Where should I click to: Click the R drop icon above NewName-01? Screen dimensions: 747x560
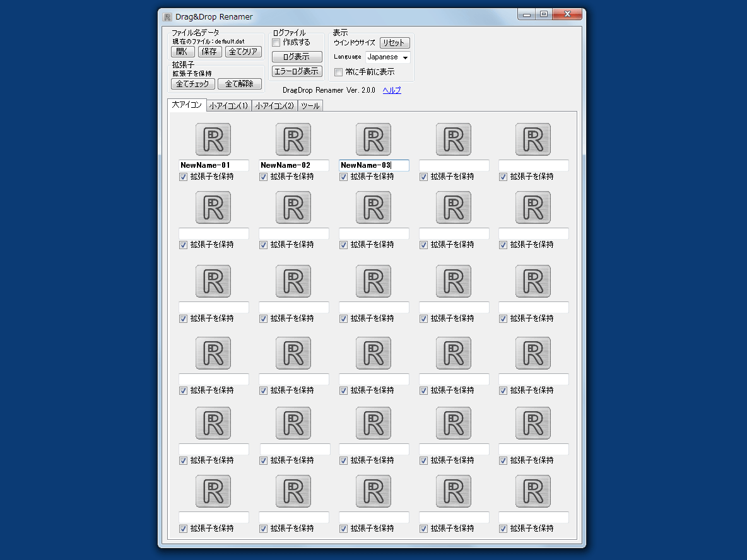[x=213, y=139]
